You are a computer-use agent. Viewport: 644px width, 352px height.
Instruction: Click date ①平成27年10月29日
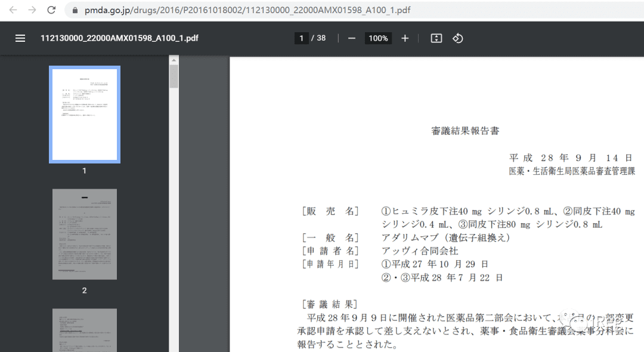[x=435, y=264]
